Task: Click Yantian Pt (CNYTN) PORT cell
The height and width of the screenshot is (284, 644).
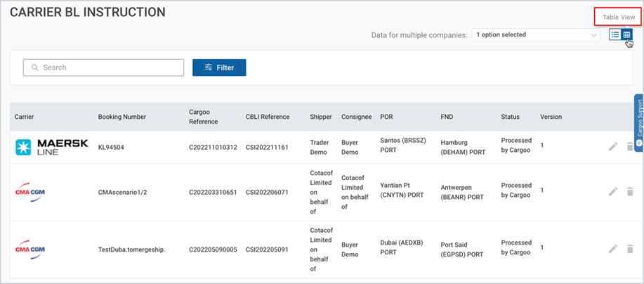Action: [400, 190]
